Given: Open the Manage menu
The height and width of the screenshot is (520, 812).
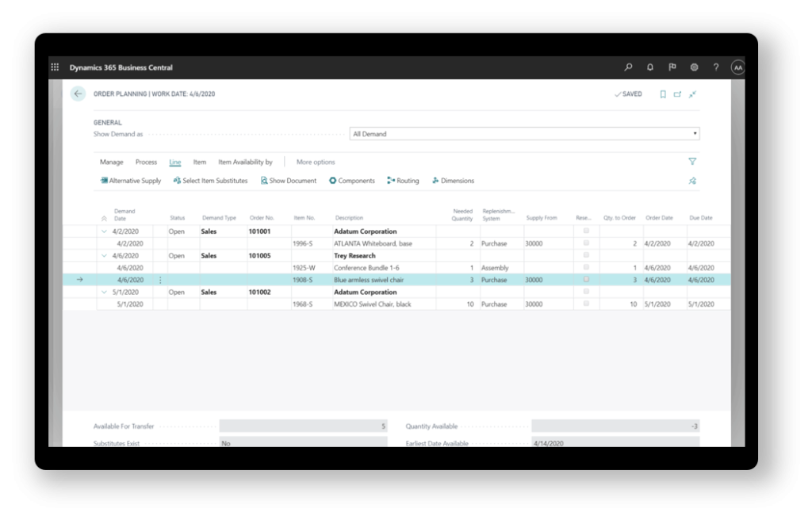Looking at the screenshot, I should pyautogui.click(x=111, y=162).
